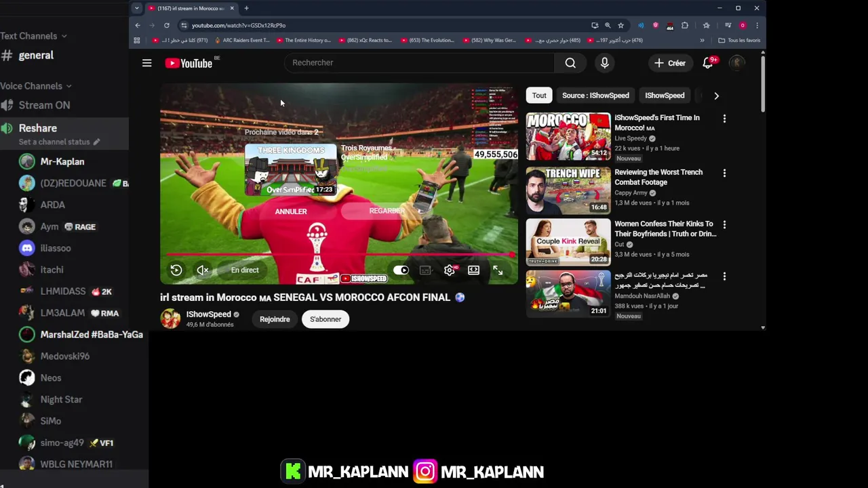868x488 pixels.
Task: Edit Reshare channel status pencil
Action: pyautogui.click(x=96, y=142)
